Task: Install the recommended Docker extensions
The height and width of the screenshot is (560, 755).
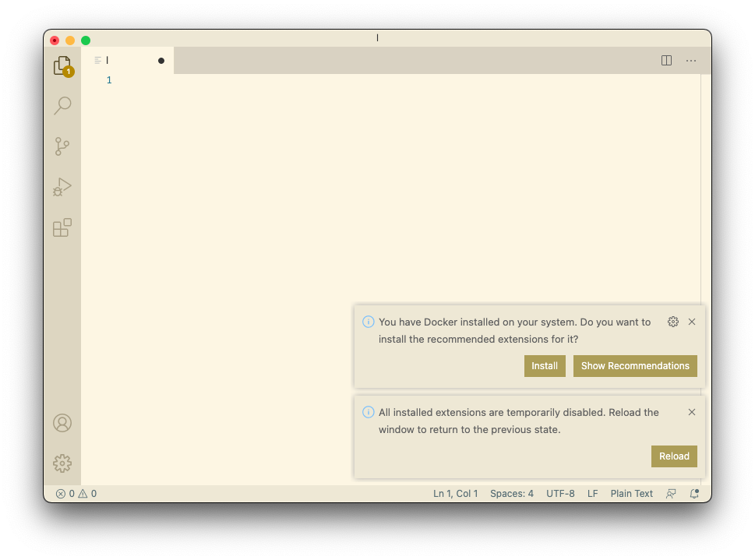Action: pos(544,365)
